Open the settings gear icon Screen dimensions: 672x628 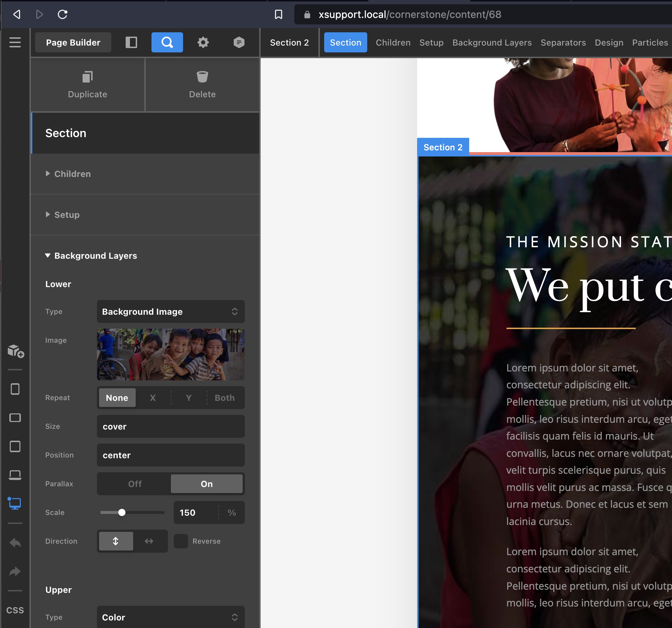click(203, 42)
